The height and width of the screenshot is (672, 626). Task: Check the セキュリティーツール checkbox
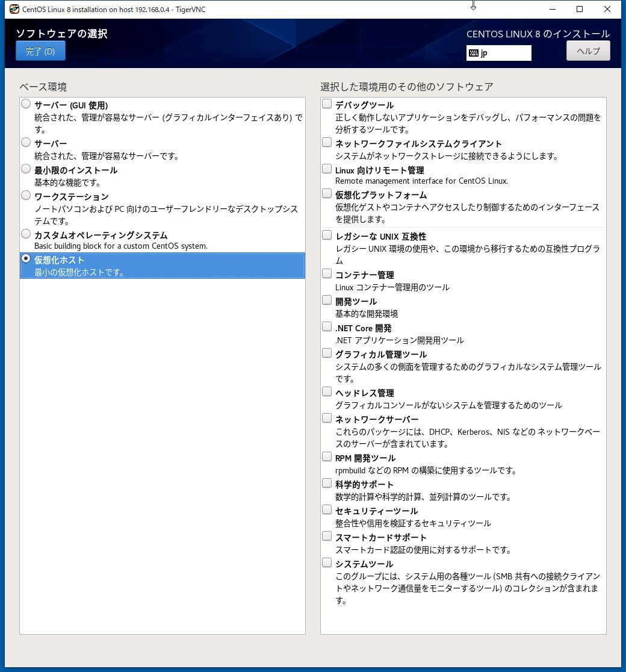click(327, 510)
